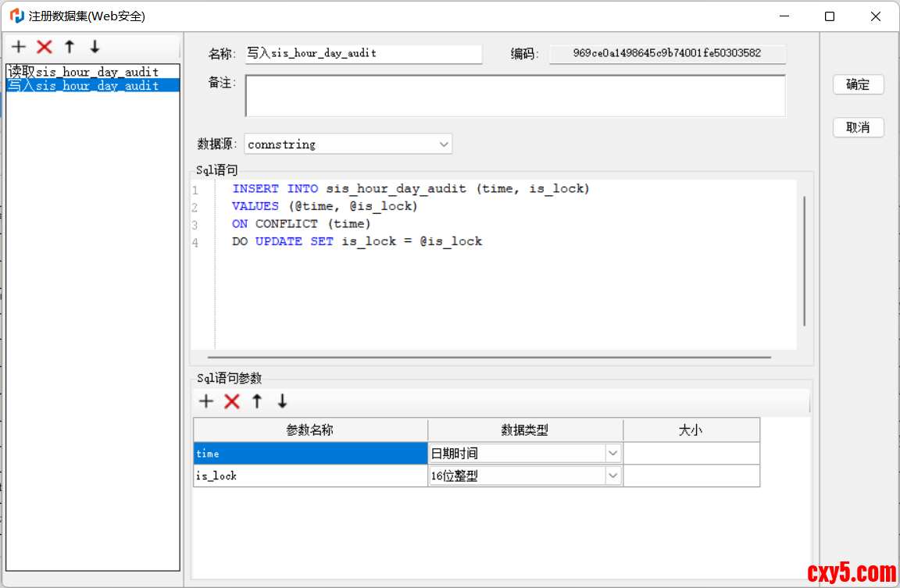The height and width of the screenshot is (588, 900).
Task: Click the 编码 code field
Action: pyautogui.click(x=667, y=53)
